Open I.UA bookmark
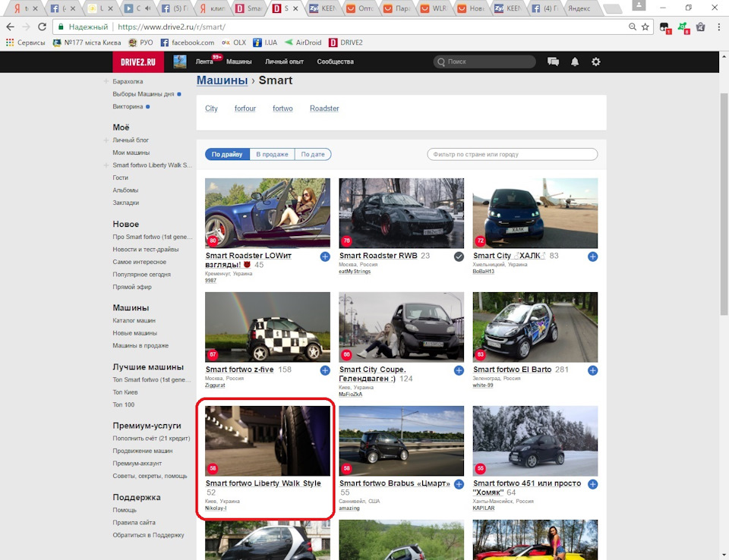Screen dimensions: 729x560 (x=265, y=42)
